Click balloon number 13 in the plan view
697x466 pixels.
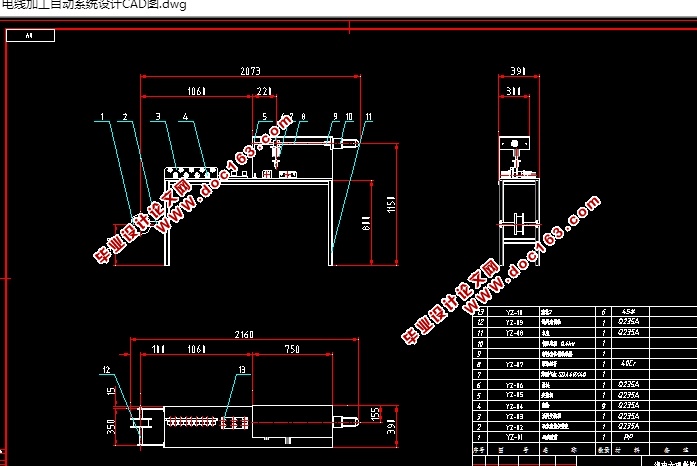point(242,370)
